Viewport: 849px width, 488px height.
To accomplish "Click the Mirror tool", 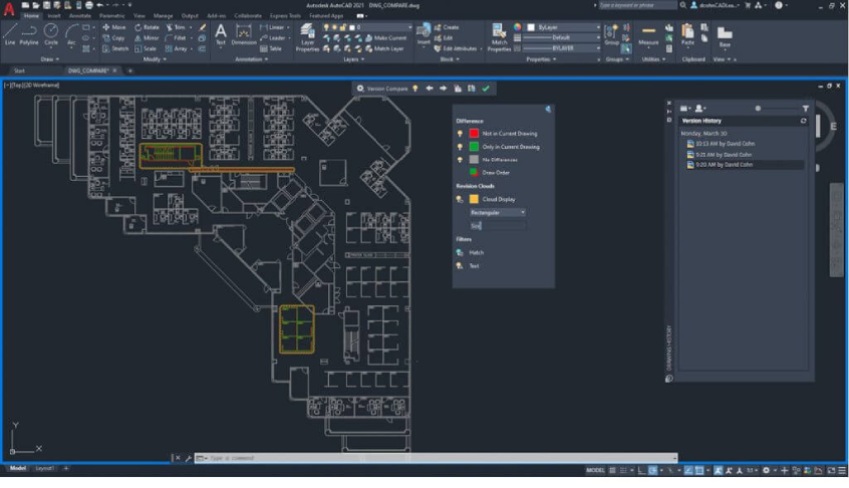I will [147, 38].
